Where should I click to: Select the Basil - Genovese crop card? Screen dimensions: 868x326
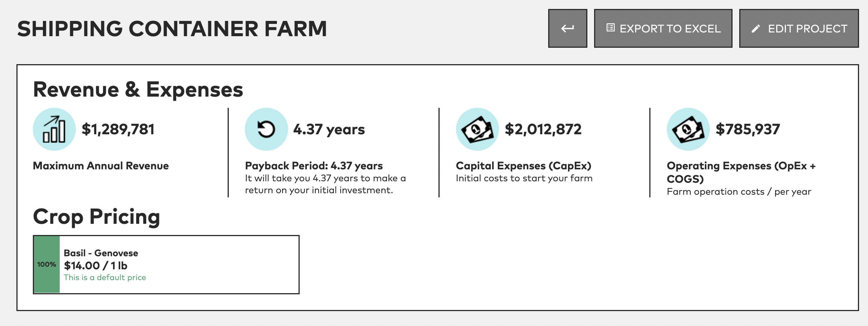click(x=166, y=264)
